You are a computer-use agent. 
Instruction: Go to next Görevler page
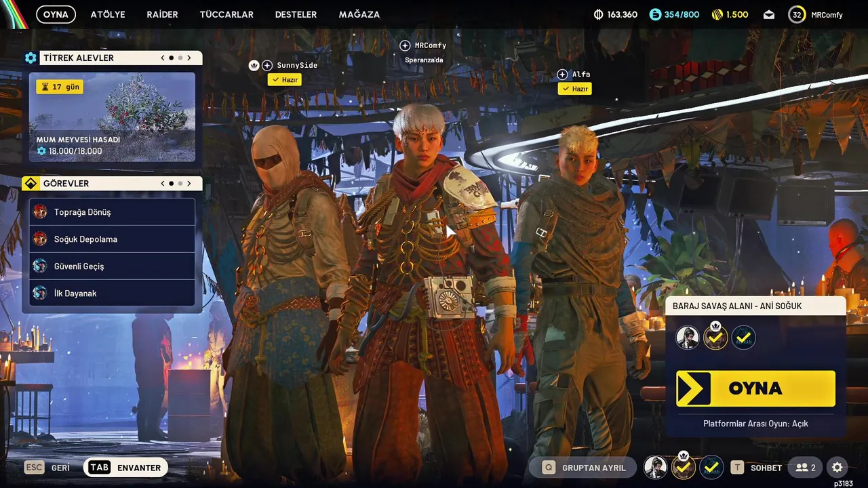(x=189, y=184)
